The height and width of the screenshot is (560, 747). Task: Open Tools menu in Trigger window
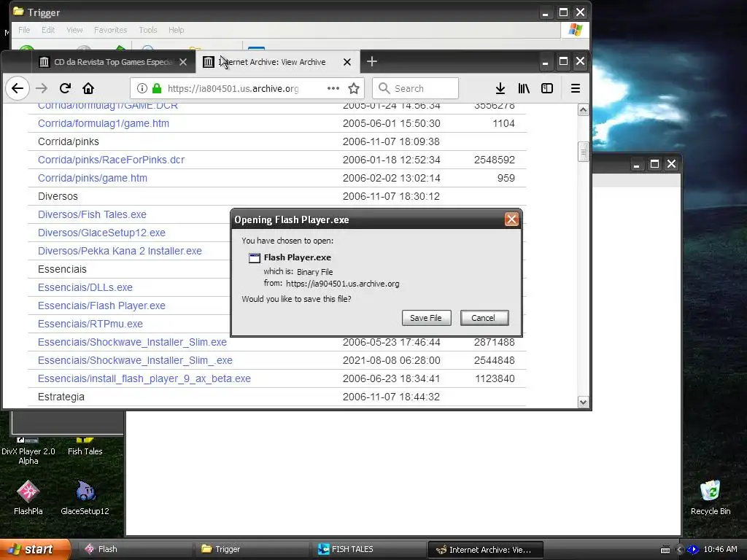point(147,30)
